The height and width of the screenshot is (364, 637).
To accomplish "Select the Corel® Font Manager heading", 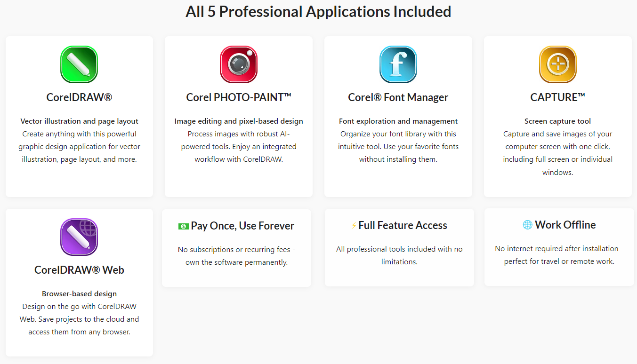I will [x=398, y=97].
